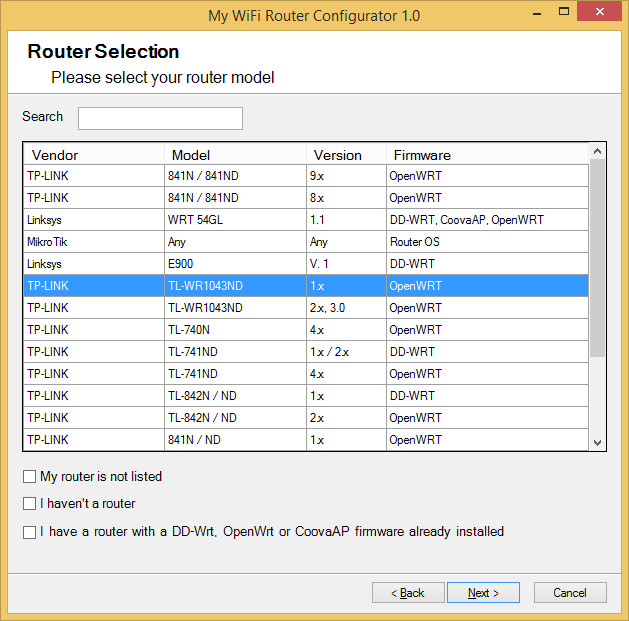The width and height of the screenshot is (629, 621).
Task: Maximize the configurator window
Action: pyautogui.click(x=564, y=11)
